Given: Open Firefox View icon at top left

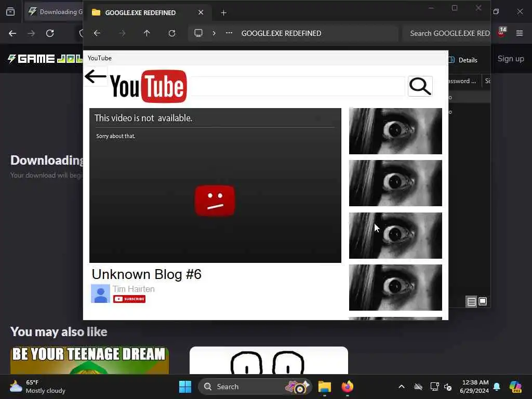Looking at the screenshot, I should 10,12.
